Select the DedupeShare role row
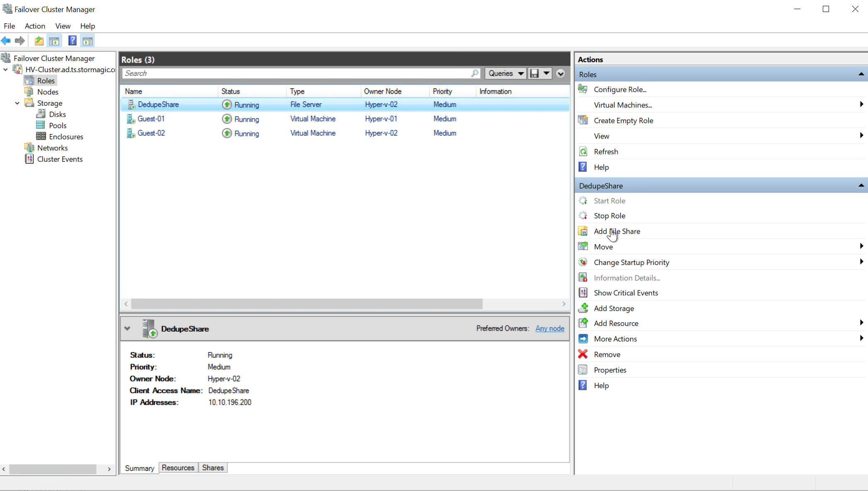Image resolution: width=868 pixels, height=491 pixels. [x=345, y=105]
